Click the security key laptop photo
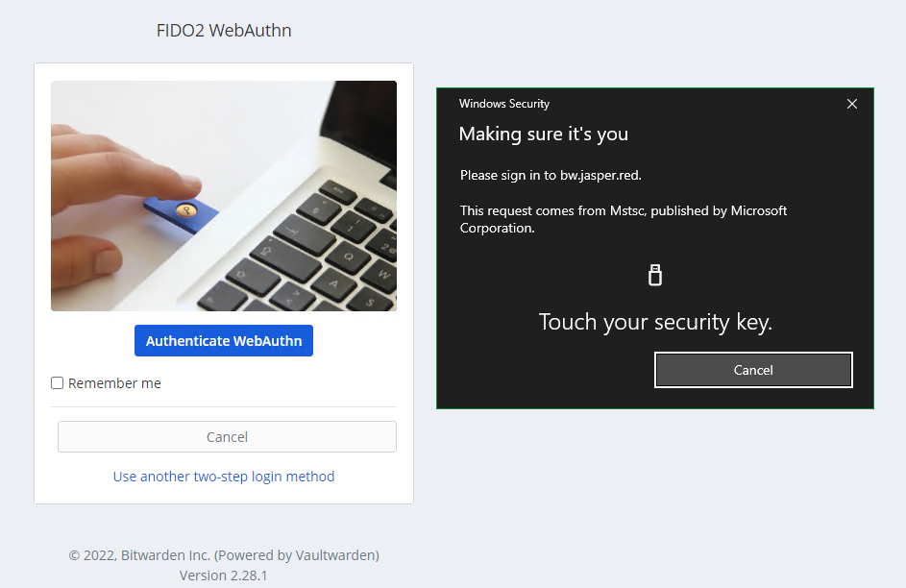 224,196
